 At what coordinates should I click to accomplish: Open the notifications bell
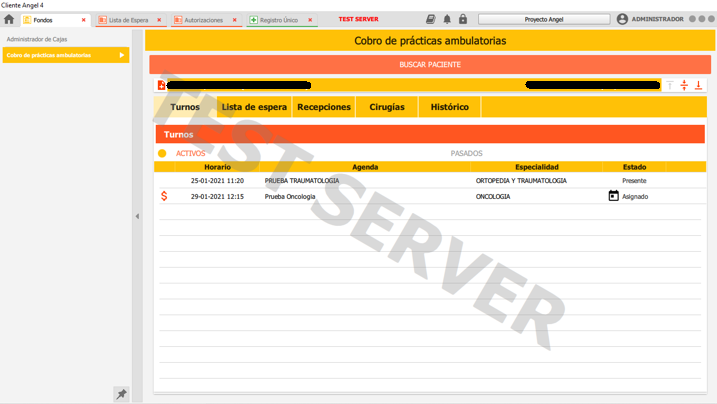[x=447, y=19]
